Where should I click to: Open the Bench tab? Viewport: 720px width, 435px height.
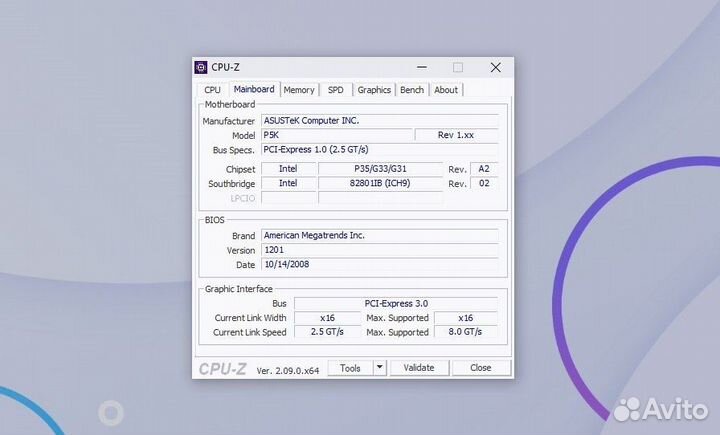(x=412, y=90)
